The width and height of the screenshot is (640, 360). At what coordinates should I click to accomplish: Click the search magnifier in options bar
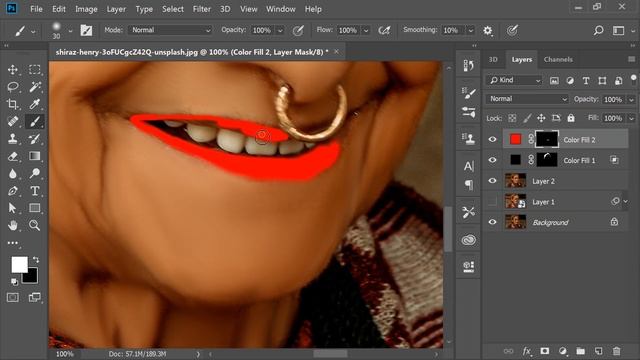[x=598, y=30]
